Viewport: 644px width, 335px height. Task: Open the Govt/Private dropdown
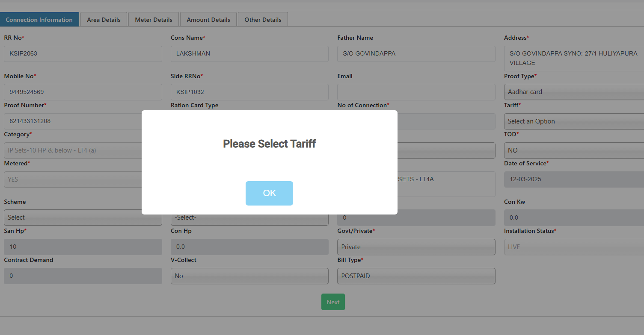[416, 247]
